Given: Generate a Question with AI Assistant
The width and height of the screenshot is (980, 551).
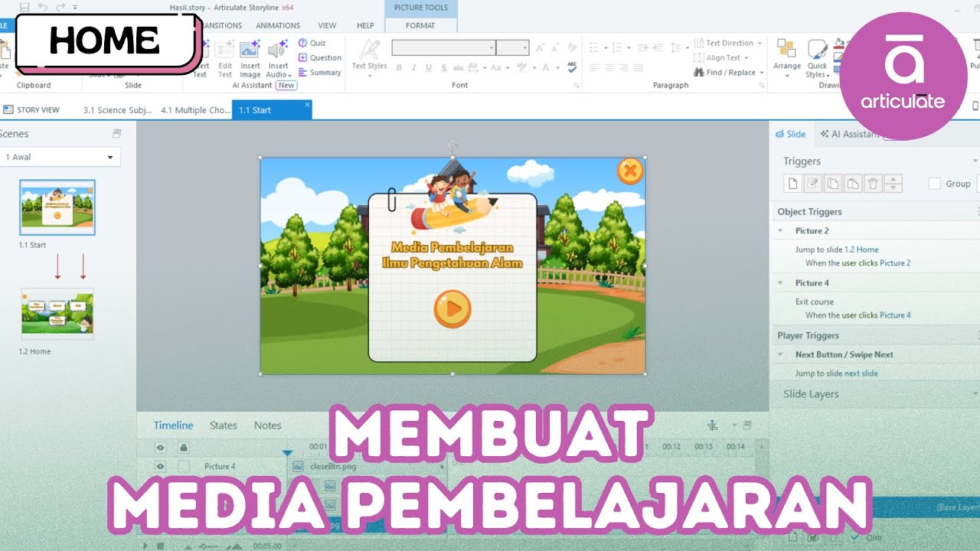Looking at the screenshot, I should [320, 57].
